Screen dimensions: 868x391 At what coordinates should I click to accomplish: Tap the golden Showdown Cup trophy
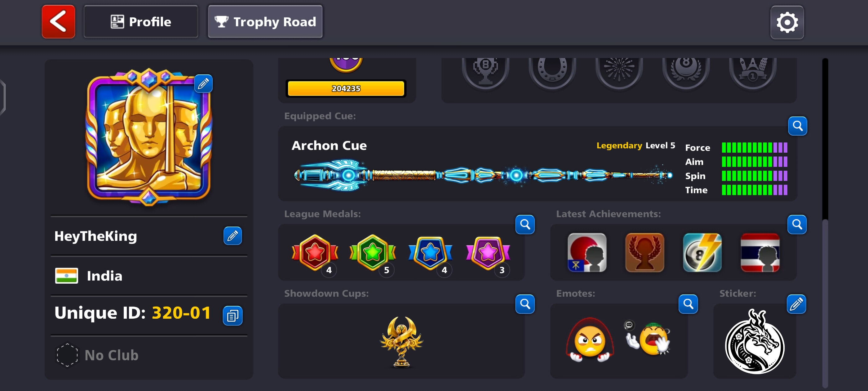pyautogui.click(x=401, y=342)
